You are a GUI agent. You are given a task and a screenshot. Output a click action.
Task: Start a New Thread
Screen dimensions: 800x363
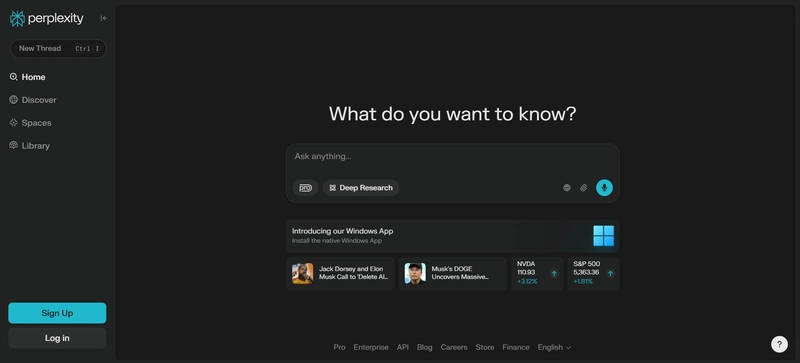58,49
